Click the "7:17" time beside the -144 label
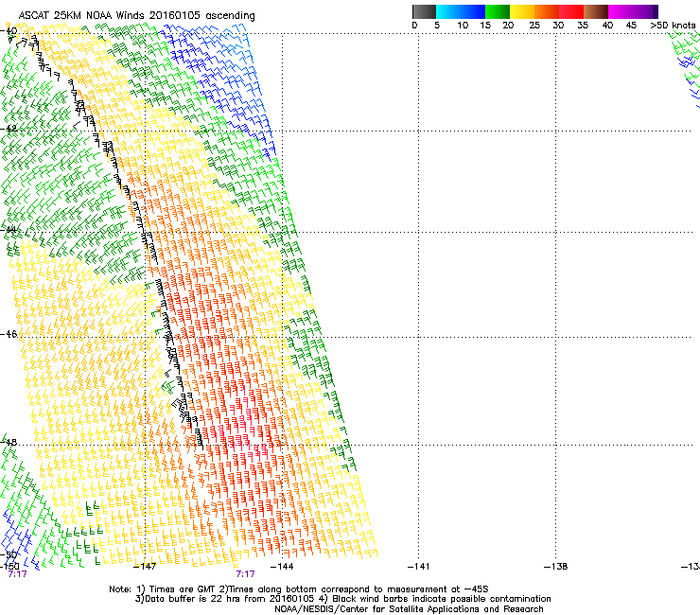 click(246, 574)
